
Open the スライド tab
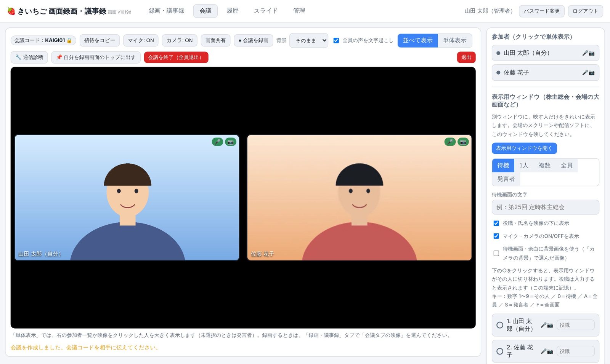pos(266,11)
